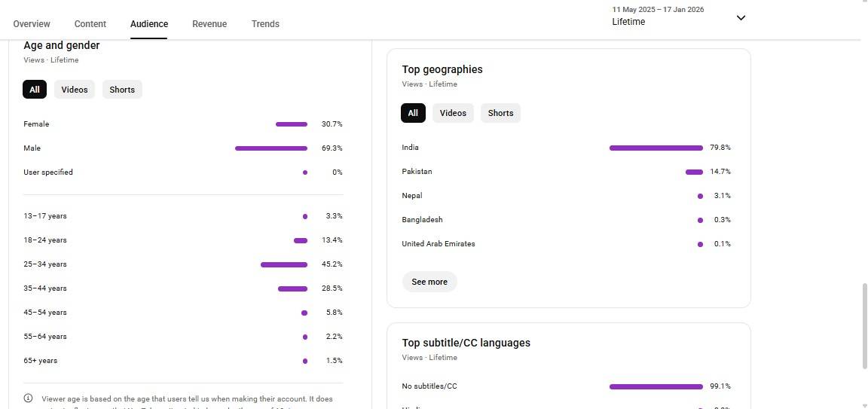Click the info icon beside viewer age note
This screenshot has width=868, height=409.
(29, 398)
